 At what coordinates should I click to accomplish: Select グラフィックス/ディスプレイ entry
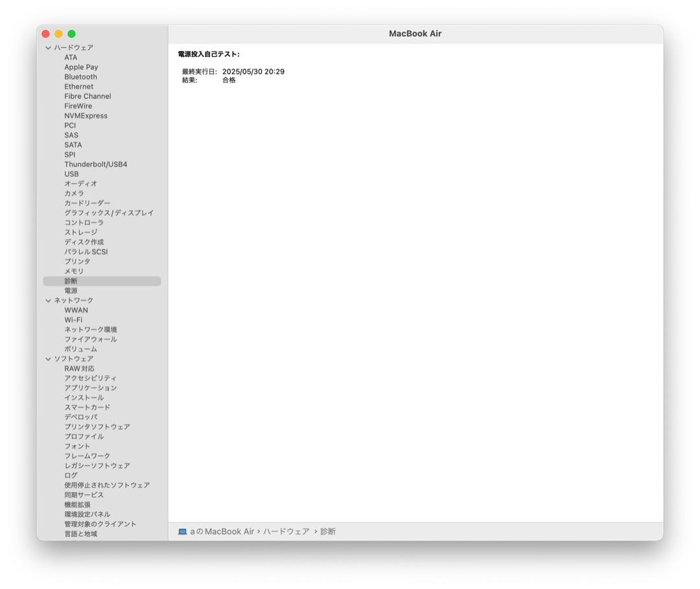point(109,213)
